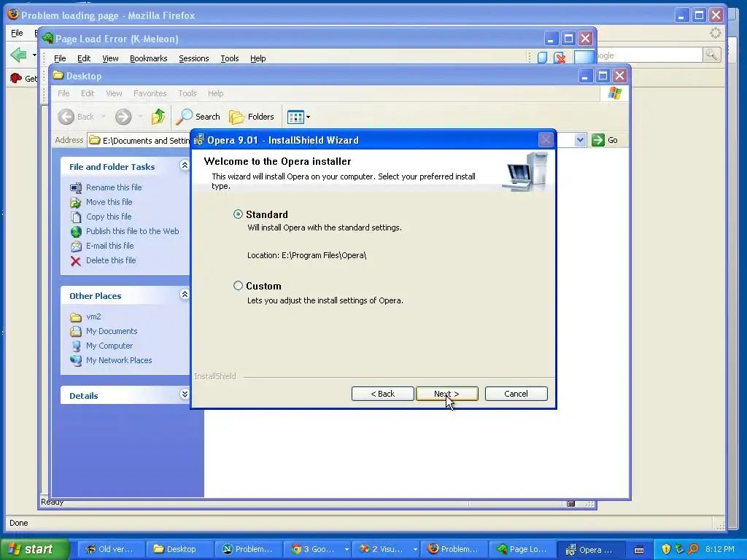Open vm2 folder in Other Places

(93, 316)
